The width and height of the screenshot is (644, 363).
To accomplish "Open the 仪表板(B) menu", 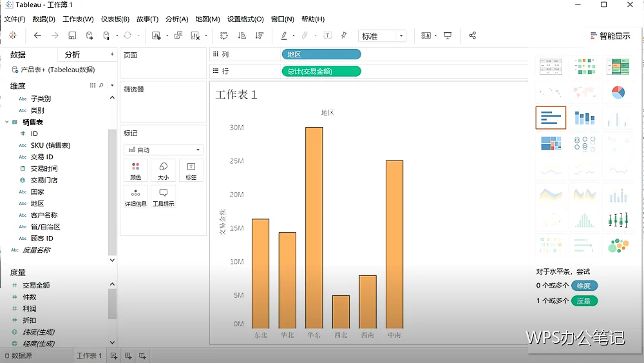I will coord(115,19).
